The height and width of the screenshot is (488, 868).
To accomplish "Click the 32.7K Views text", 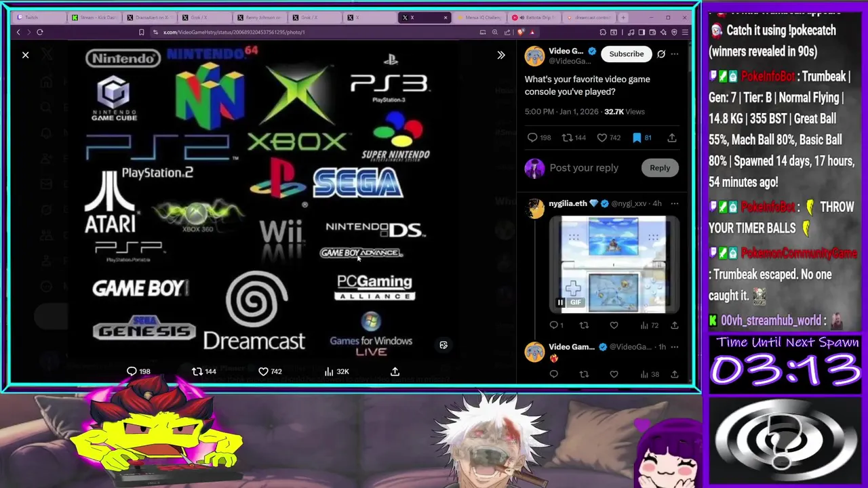I will [625, 112].
